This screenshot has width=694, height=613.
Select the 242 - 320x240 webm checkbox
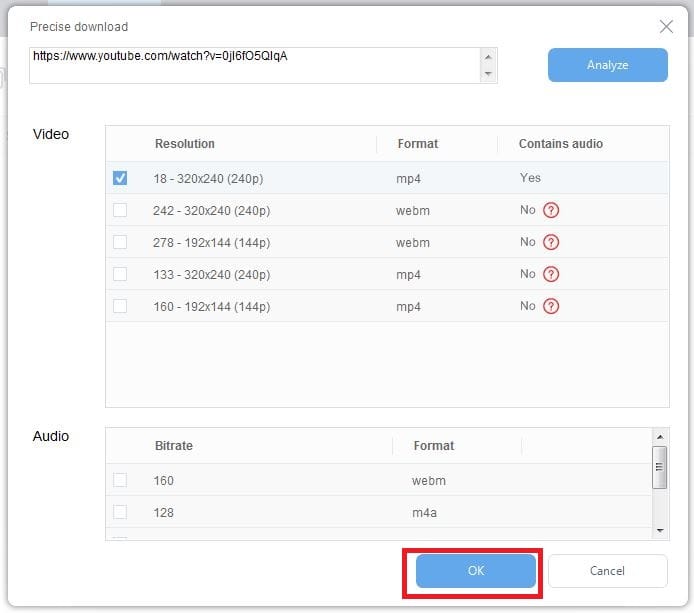[x=120, y=210]
